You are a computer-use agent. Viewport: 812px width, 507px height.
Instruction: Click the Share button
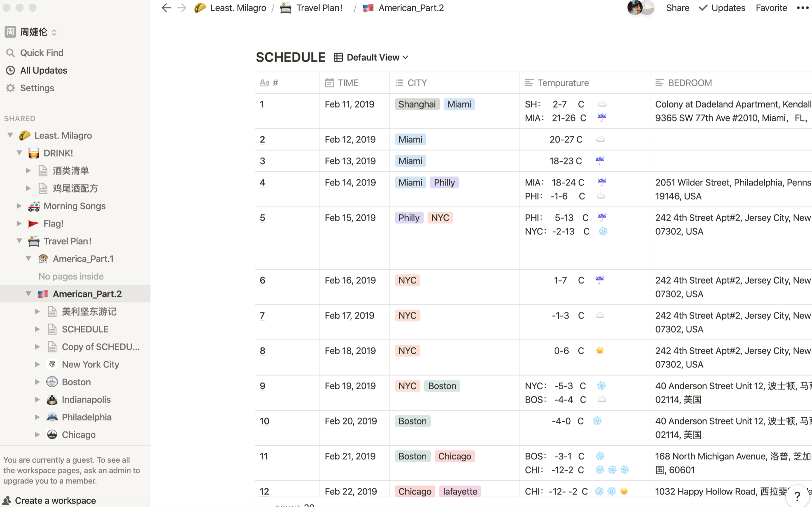tap(677, 8)
